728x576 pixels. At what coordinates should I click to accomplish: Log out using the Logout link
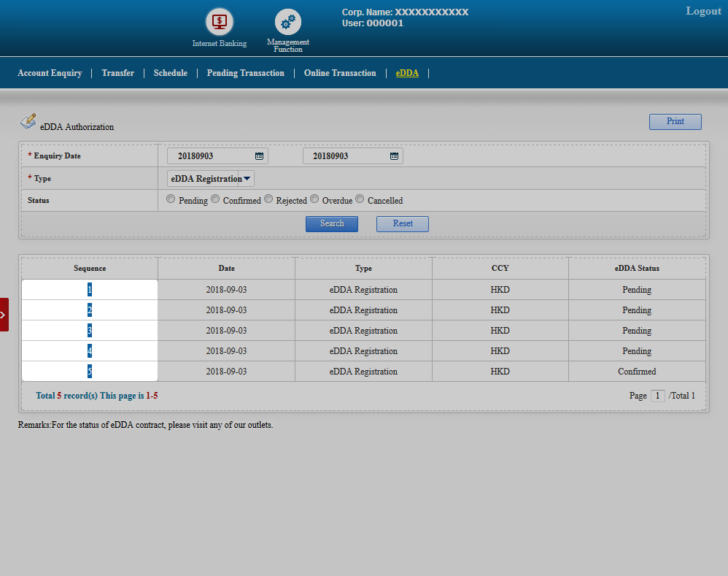703,11
